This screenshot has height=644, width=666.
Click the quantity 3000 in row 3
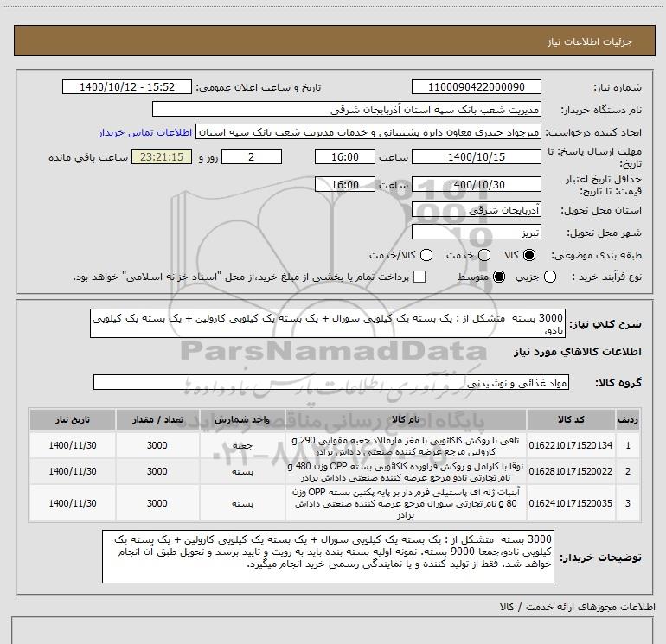point(157,503)
